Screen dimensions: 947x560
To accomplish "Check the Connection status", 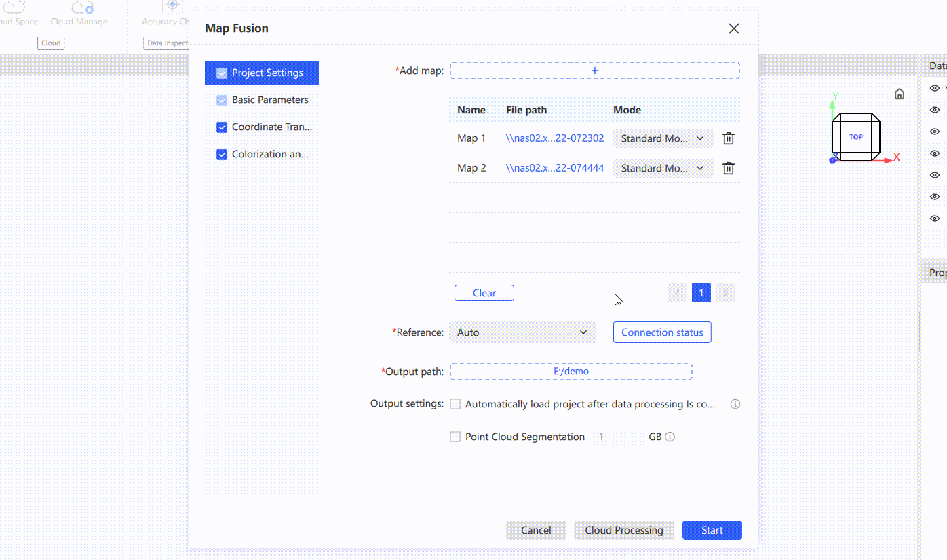I will (662, 332).
